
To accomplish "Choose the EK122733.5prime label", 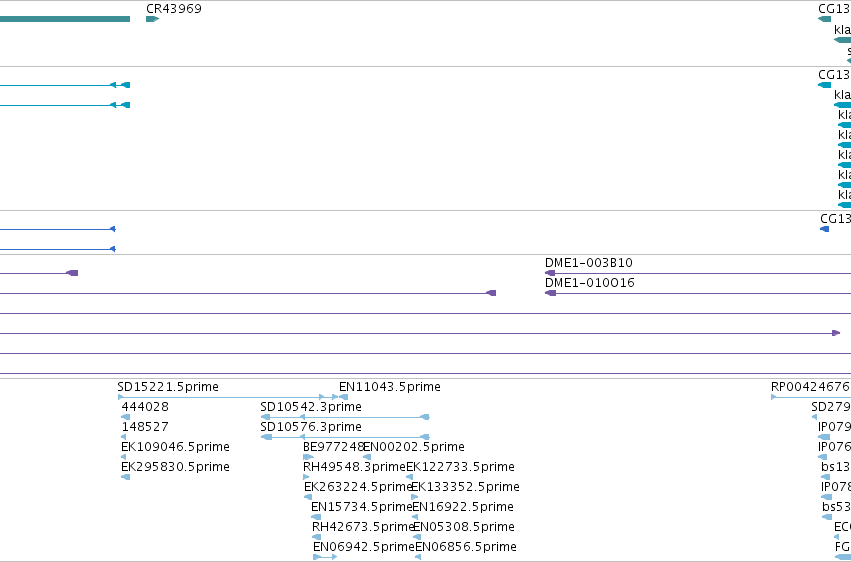I will [460, 467].
